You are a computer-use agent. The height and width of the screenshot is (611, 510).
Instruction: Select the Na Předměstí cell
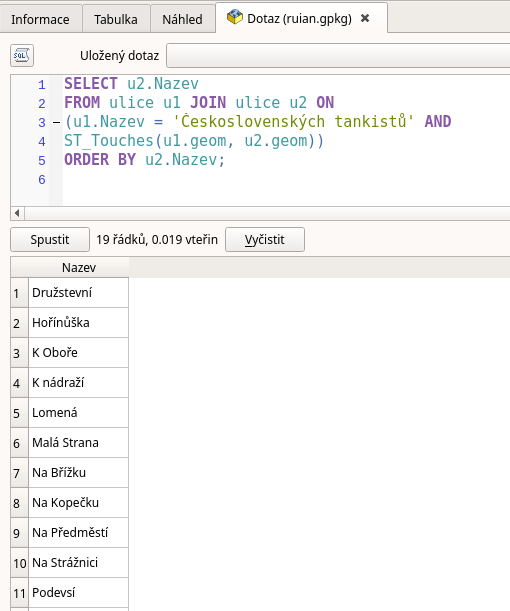[78, 533]
